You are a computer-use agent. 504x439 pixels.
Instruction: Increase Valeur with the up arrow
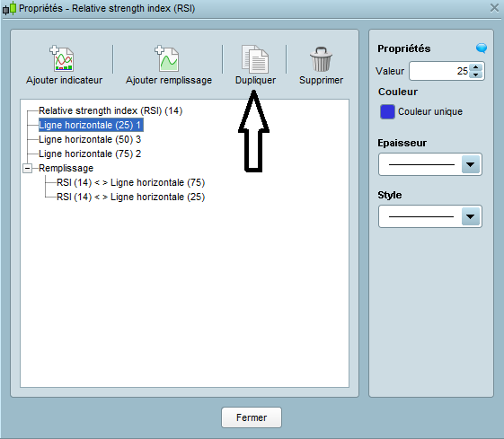pyautogui.click(x=476, y=67)
